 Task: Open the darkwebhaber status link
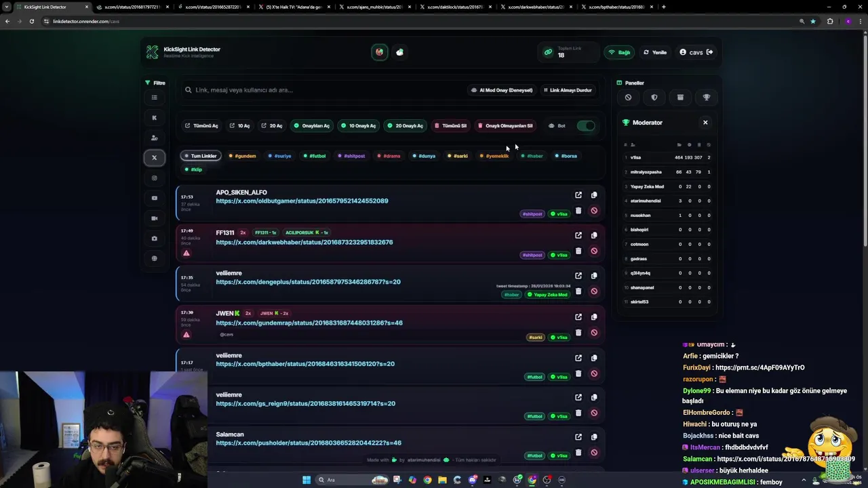pyautogui.click(x=304, y=243)
